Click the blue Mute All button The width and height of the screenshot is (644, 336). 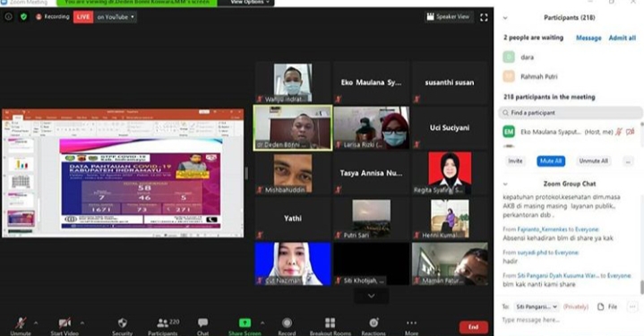click(551, 161)
